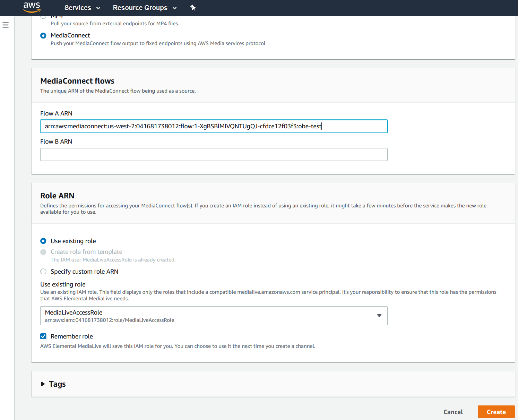Viewport: 518px width, 420px height.
Task: Click 'The unique ARN of the MediaConnect flow' text
Action: [118, 91]
